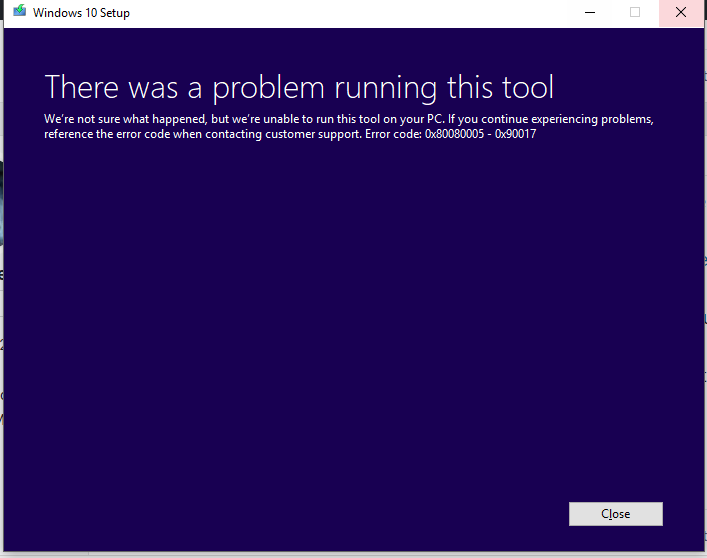Minimize the Windows 10 Setup window
This screenshot has width=707, height=558.
tap(590, 13)
